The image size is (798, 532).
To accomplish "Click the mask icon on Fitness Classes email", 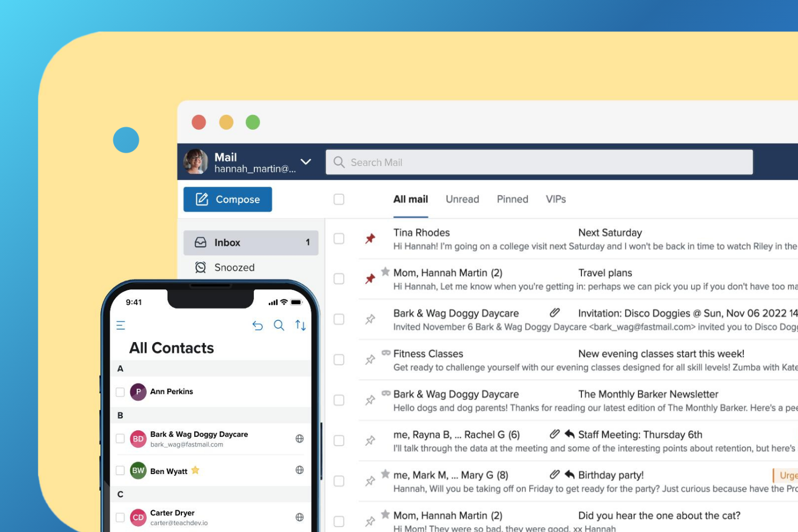I will (x=386, y=353).
